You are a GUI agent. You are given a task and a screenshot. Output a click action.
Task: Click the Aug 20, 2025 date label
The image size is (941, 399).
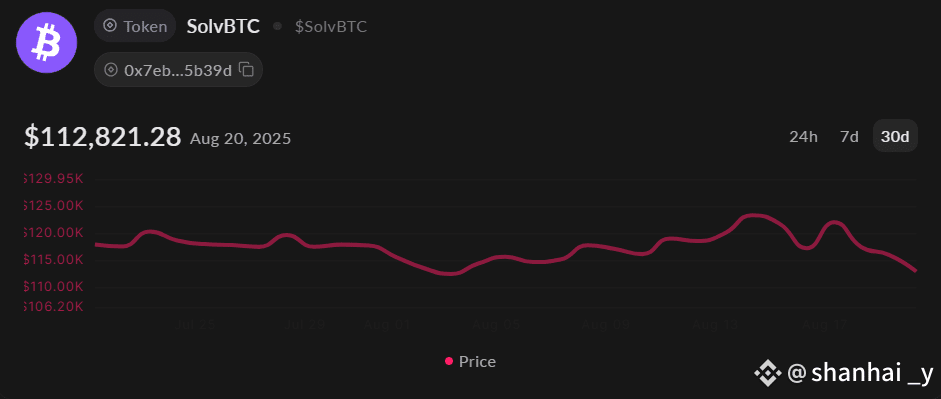pos(240,139)
